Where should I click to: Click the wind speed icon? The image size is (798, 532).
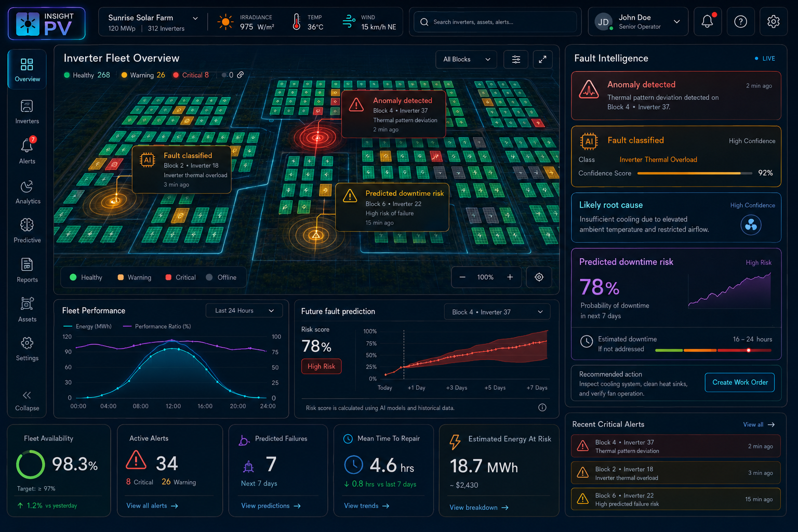[349, 21]
